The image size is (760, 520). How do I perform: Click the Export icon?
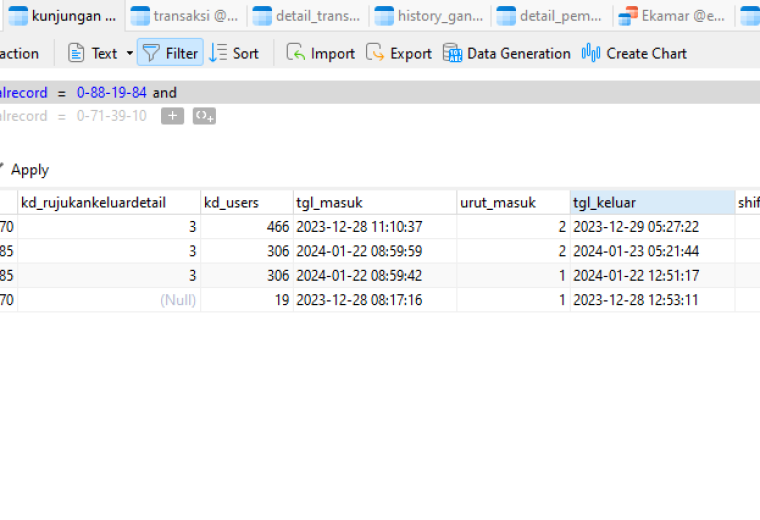[x=375, y=53]
